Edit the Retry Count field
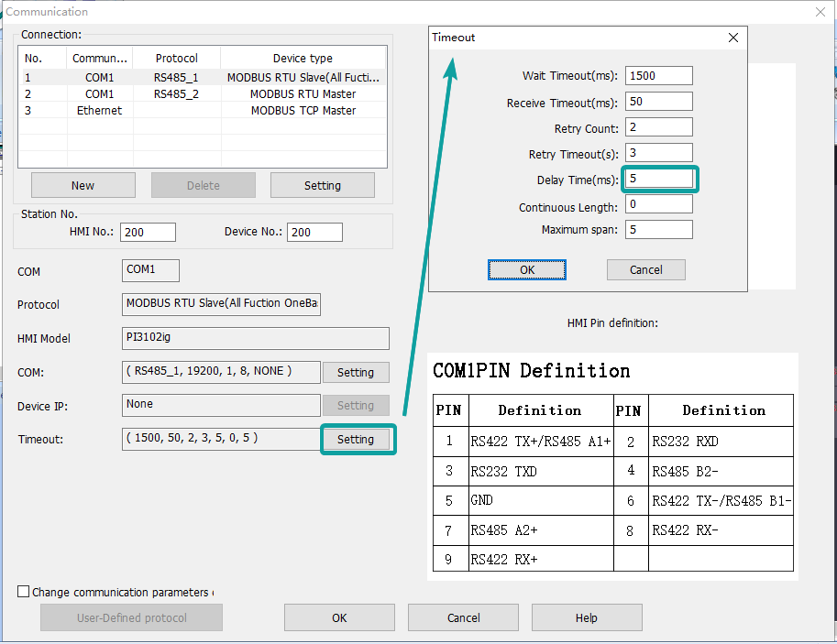The height and width of the screenshot is (644, 837). tap(659, 127)
